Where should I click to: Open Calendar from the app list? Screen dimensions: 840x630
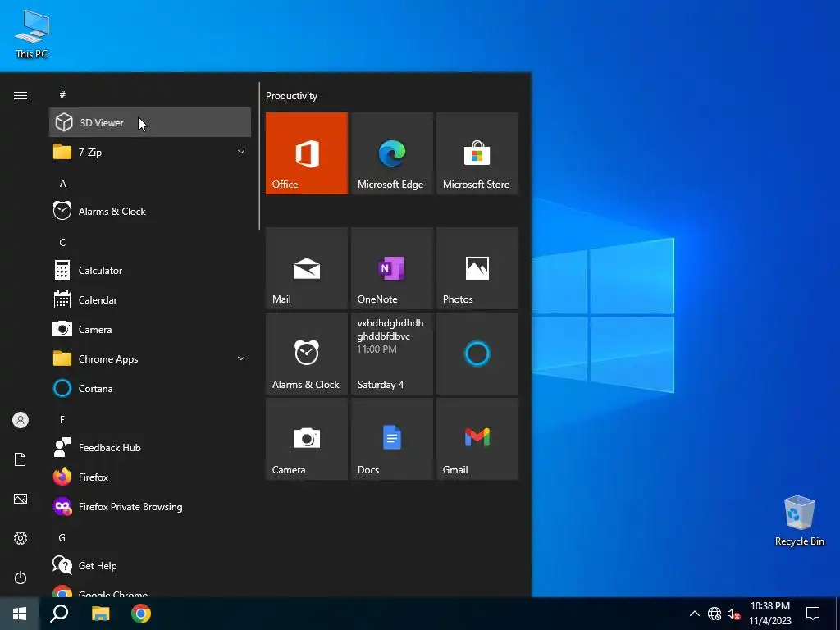(150, 299)
